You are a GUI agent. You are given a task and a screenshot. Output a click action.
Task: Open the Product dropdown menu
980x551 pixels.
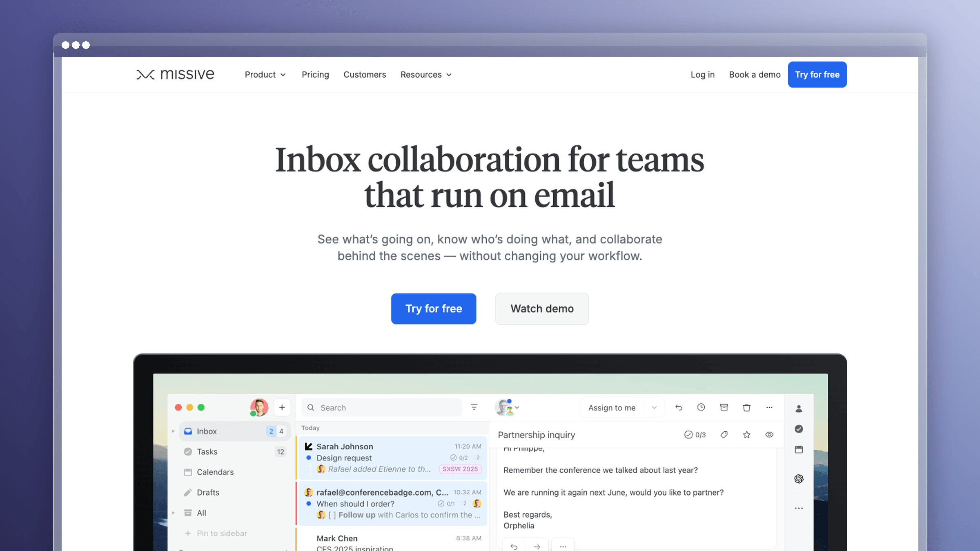coord(265,75)
